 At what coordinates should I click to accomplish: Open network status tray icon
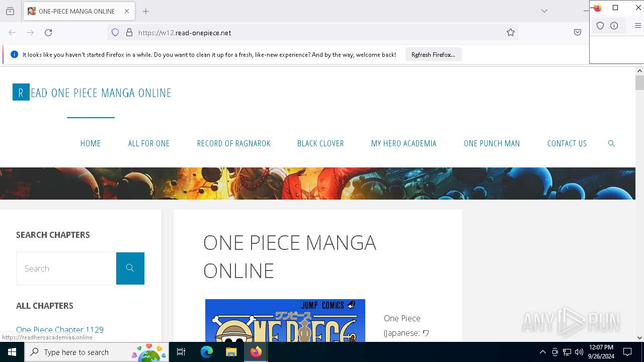567,352
